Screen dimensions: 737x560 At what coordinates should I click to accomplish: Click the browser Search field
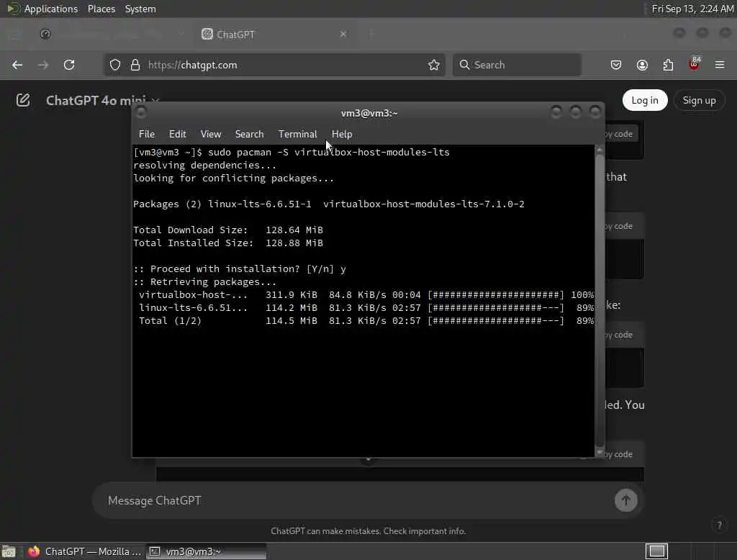click(517, 65)
